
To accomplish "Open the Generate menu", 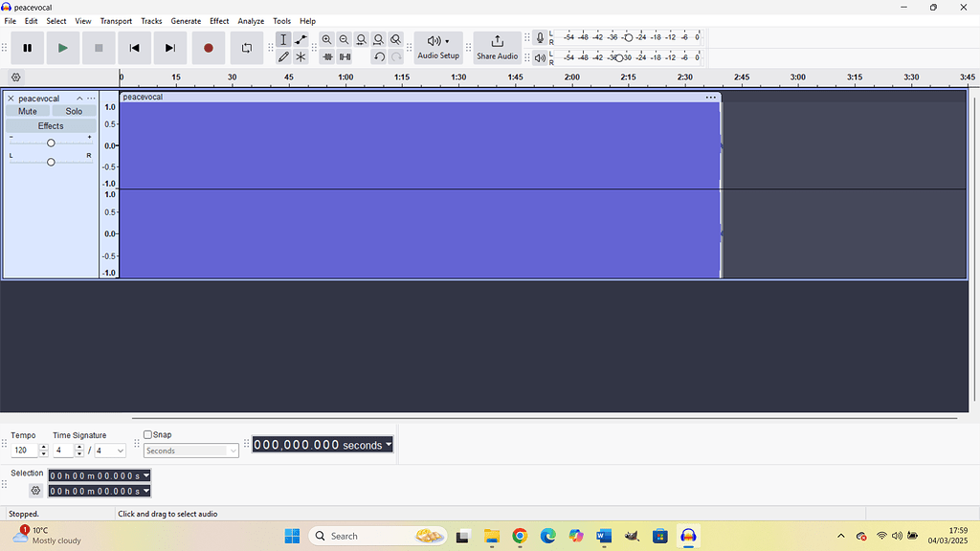I will point(186,20).
